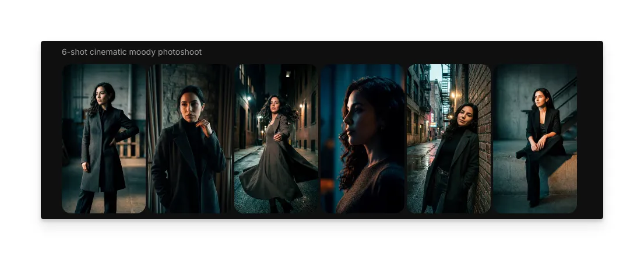Open the photo of the woman twirling in the alley
644x260 pixels.
coord(276,138)
